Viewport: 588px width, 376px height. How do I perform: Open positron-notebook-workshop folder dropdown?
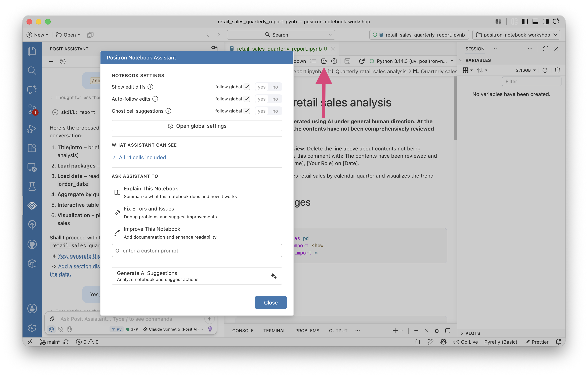516,35
